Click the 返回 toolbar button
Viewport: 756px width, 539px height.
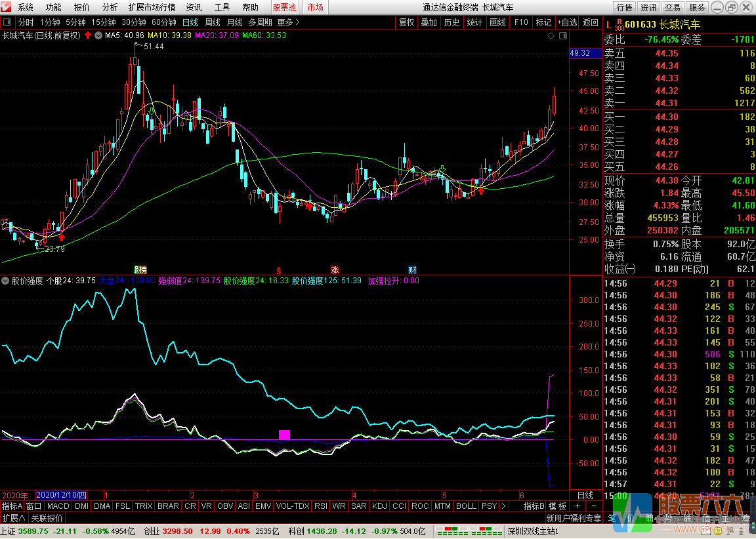(x=590, y=23)
